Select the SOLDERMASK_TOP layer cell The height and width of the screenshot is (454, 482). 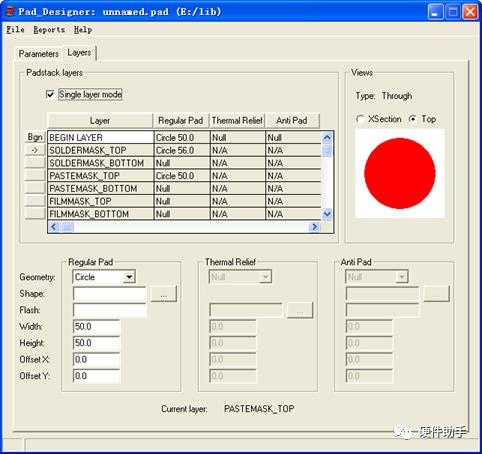click(101, 150)
